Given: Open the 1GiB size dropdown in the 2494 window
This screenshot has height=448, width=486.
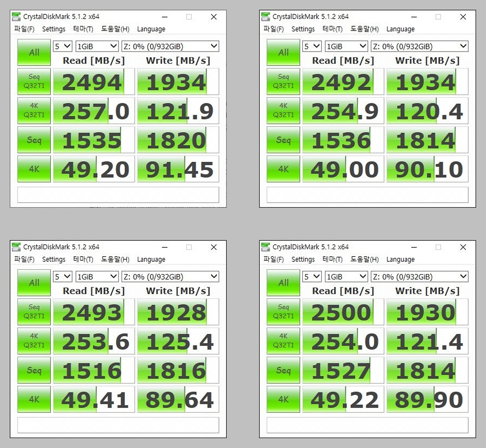Looking at the screenshot, I should click(97, 46).
